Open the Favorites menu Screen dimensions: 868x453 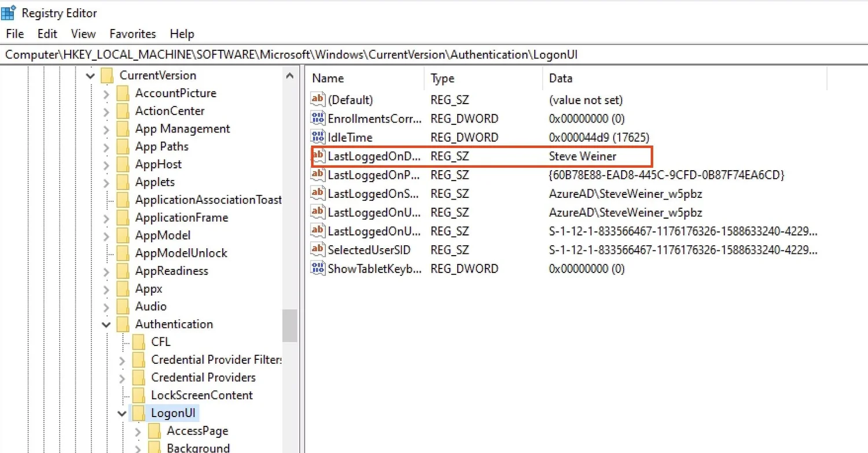pos(133,34)
